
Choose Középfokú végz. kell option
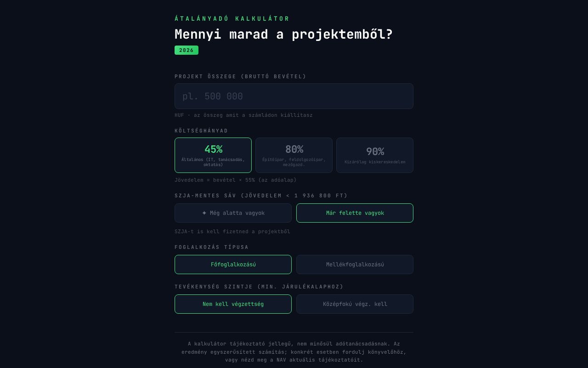pyautogui.click(x=355, y=304)
